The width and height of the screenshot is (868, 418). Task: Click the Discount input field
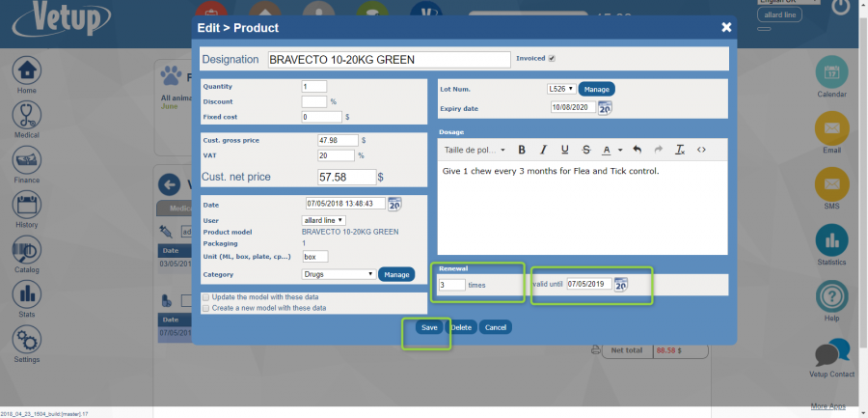click(x=313, y=101)
